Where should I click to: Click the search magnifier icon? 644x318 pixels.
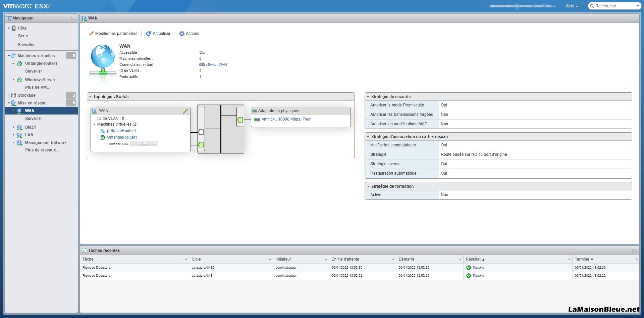pos(592,6)
